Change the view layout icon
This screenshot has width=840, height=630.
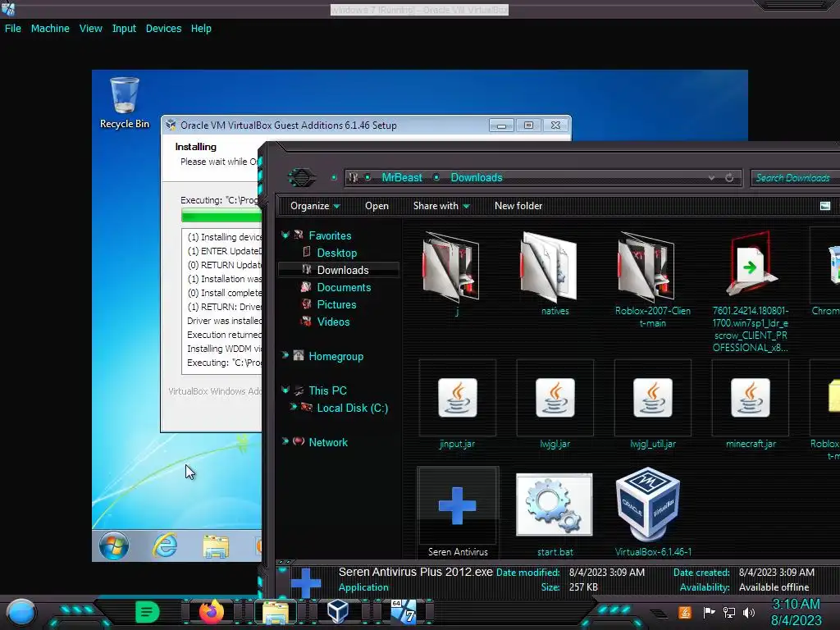825,206
